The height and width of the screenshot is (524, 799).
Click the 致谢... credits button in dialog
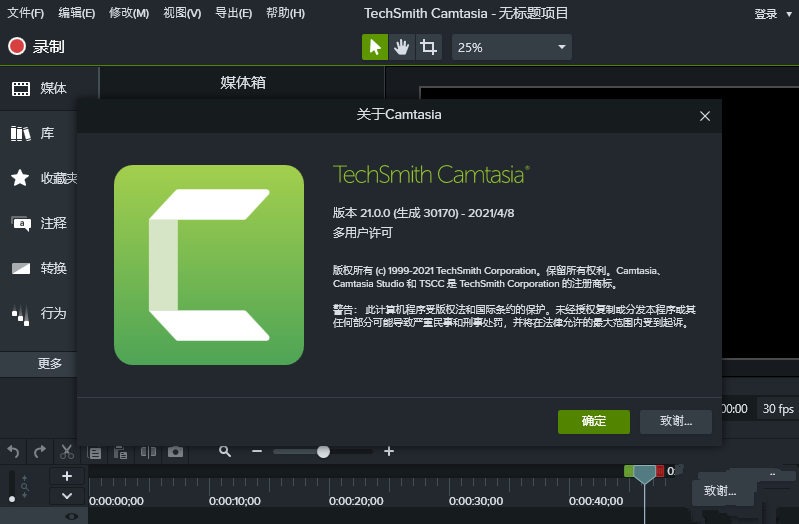click(x=676, y=422)
